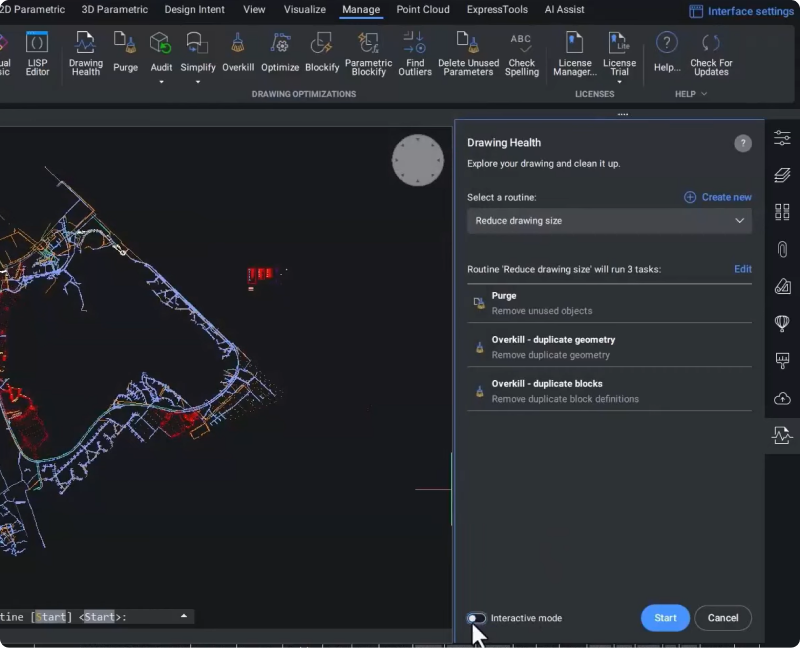Toggle the Interactive mode switch
The image size is (800, 648).
pyautogui.click(x=477, y=618)
